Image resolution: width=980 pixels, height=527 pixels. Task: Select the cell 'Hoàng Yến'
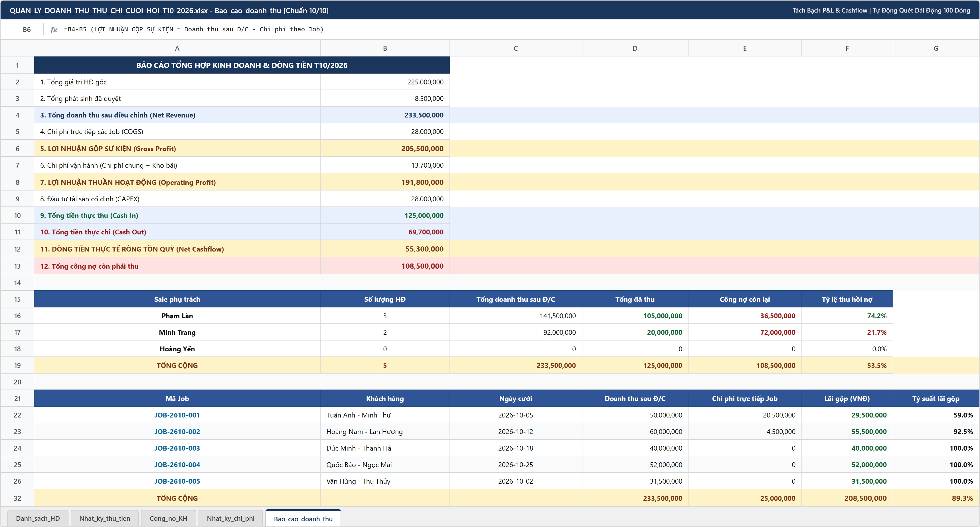pos(177,349)
